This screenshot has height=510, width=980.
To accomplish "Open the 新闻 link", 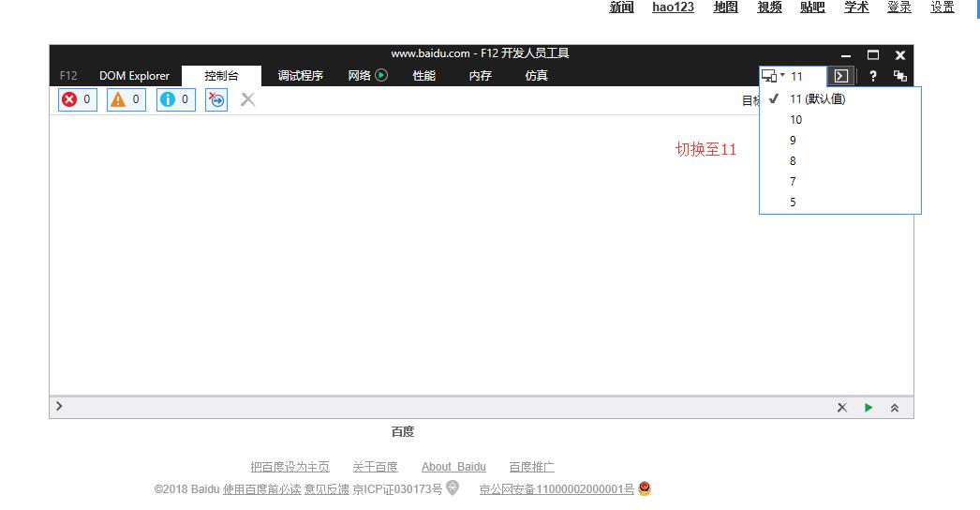I will (x=621, y=7).
